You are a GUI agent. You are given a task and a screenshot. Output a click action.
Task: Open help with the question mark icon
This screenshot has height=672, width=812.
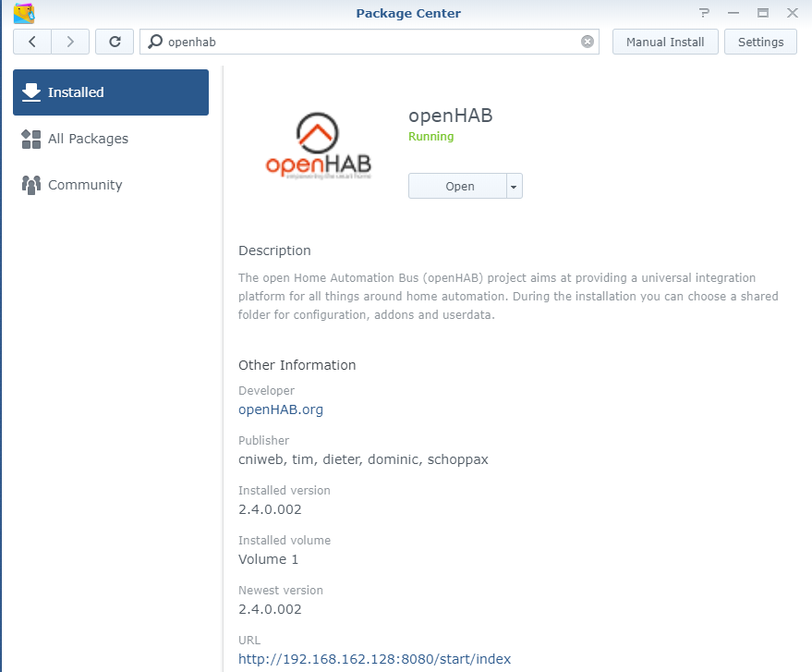click(x=704, y=13)
